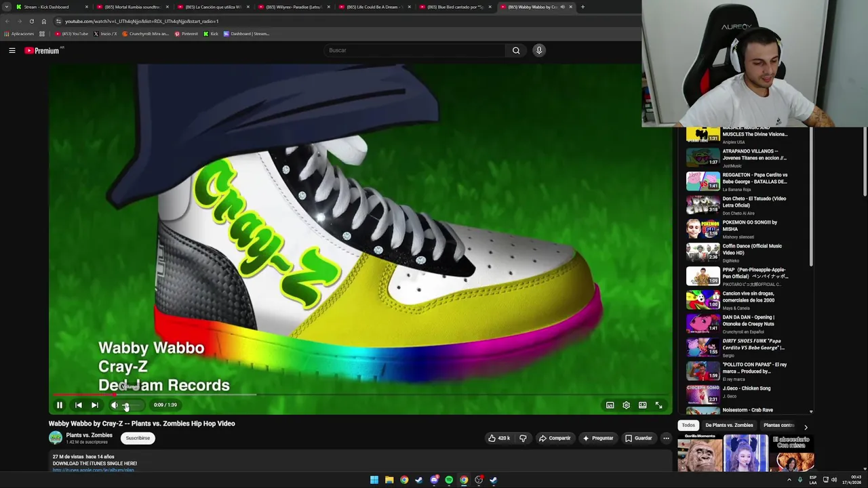Open the YouTube hamburger guide menu

[12, 50]
